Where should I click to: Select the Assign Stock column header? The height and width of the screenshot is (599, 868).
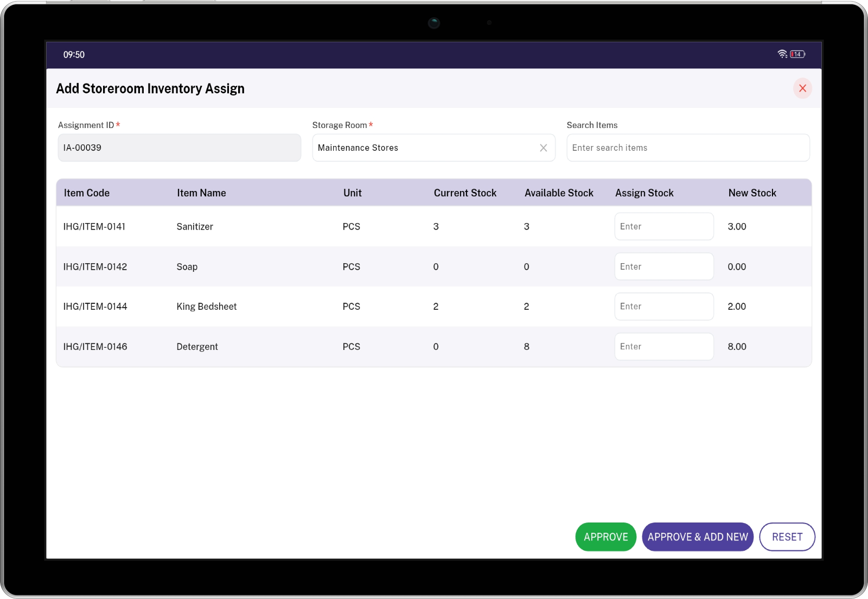[644, 193]
